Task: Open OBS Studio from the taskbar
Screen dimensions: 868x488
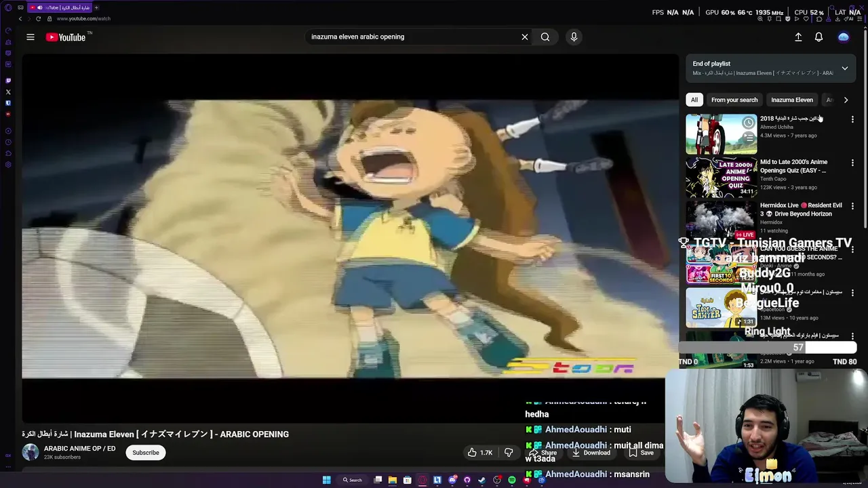Action: pyautogui.click(x=497, y=480)
